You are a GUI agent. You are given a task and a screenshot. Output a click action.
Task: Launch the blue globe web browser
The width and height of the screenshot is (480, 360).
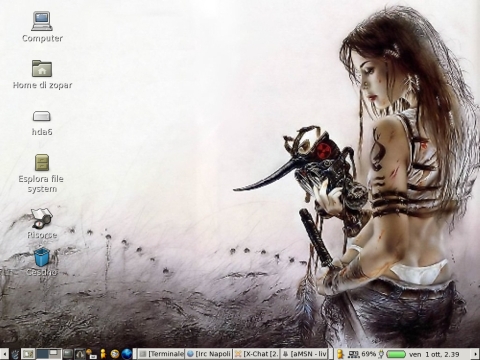[x=127, y=354]
